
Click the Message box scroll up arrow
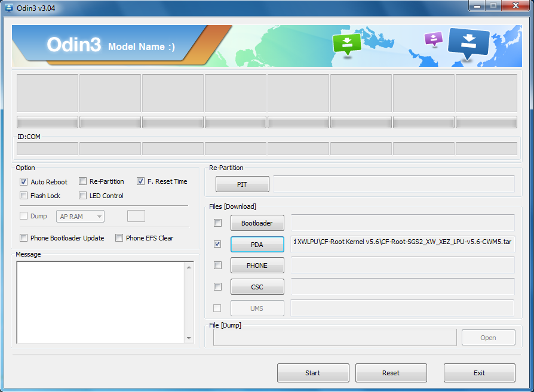[189, 267]
